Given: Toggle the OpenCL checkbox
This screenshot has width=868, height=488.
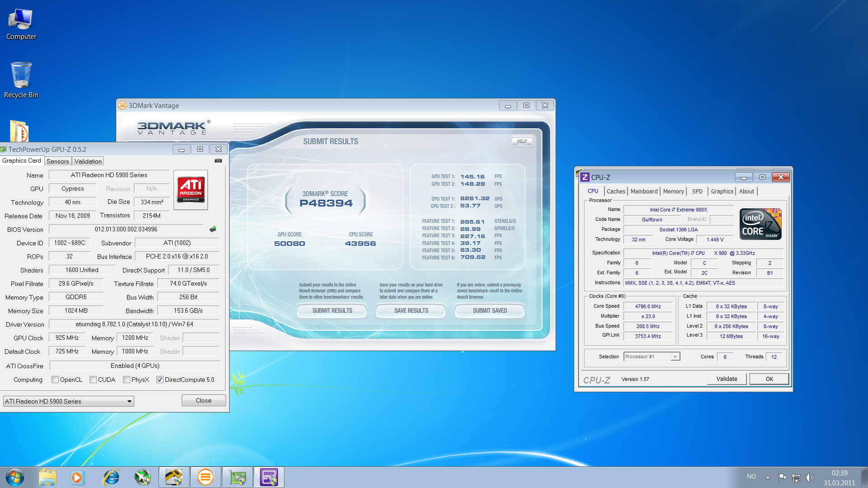Looking at the screenshot, I should pos(55,380).
